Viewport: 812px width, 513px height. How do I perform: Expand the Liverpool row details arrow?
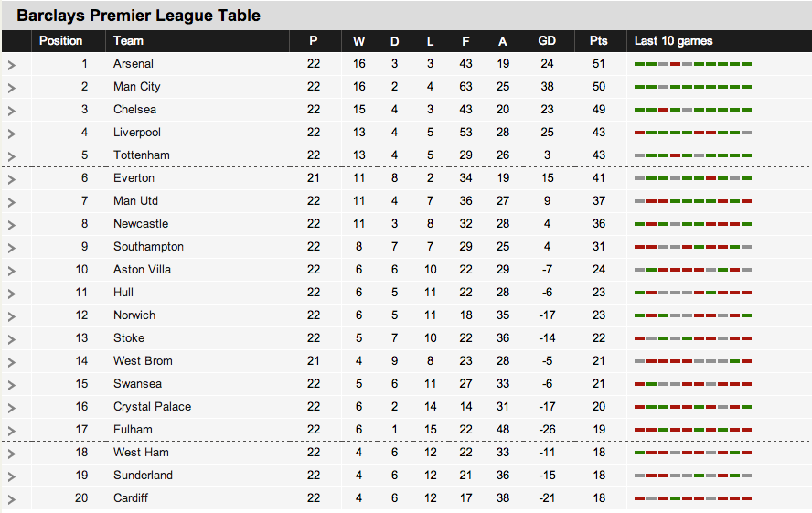tap(12, 134)
